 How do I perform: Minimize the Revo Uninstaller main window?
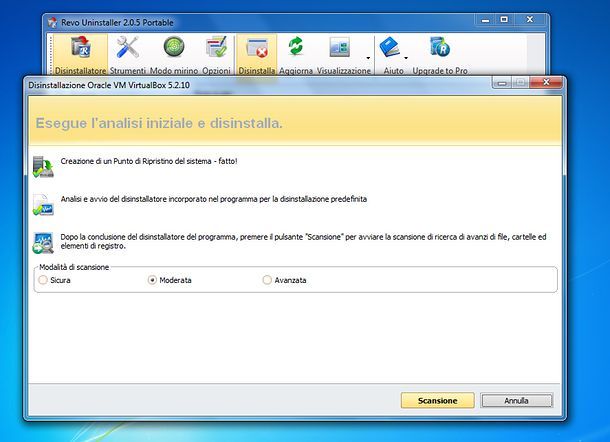coord(485,19)
